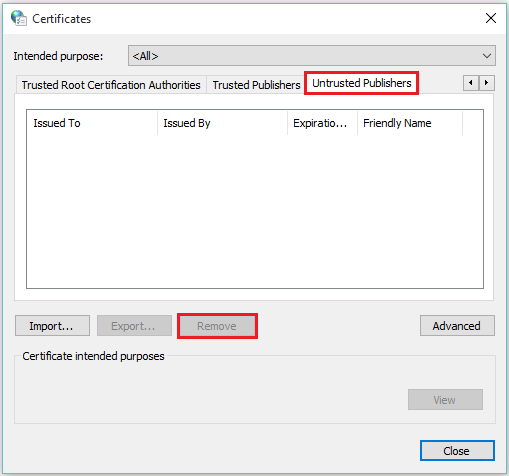Screen dimensions: 509x476
Task: Sort by the Issued To column header
Action: click(92, 123)
